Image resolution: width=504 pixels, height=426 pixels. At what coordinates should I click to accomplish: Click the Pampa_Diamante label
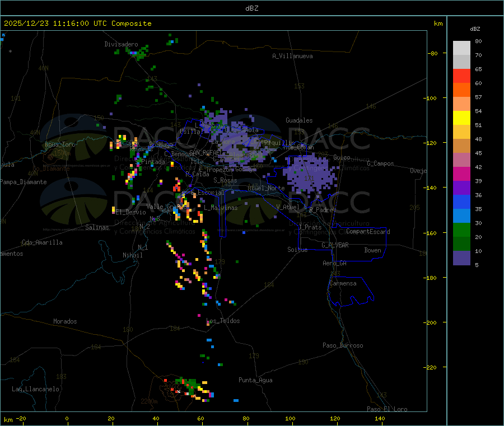(24, 182)
